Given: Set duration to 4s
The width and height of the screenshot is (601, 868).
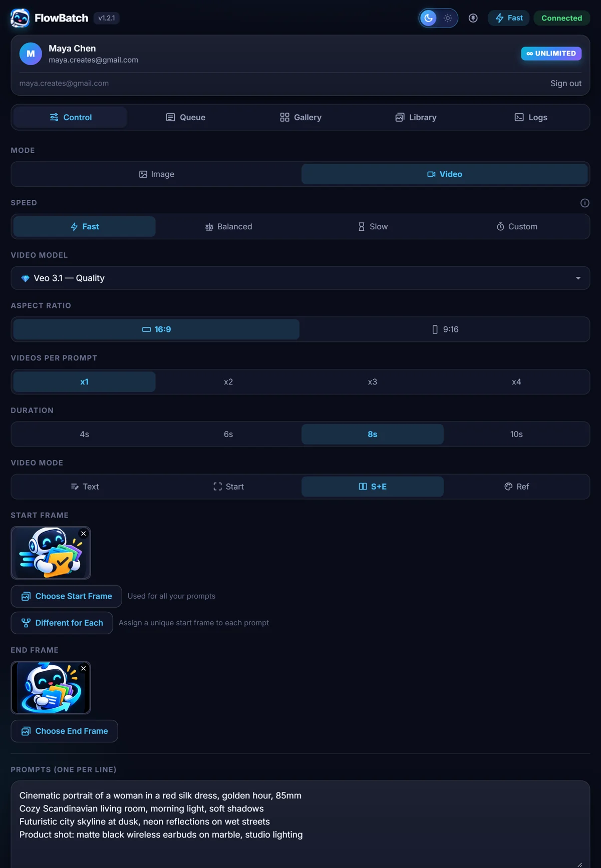Looking at the screenshot, I should point(85,435).
